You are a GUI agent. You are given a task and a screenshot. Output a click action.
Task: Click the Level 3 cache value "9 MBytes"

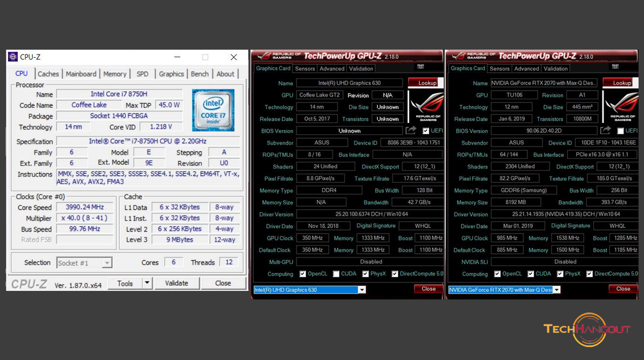pos(179,240)
